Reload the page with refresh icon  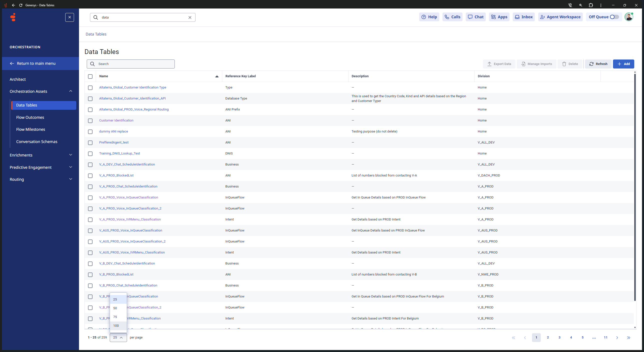pos(21,5)
